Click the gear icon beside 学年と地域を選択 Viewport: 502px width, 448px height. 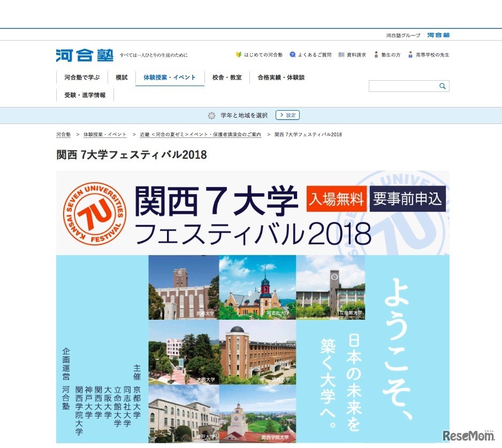pos(212,115)
